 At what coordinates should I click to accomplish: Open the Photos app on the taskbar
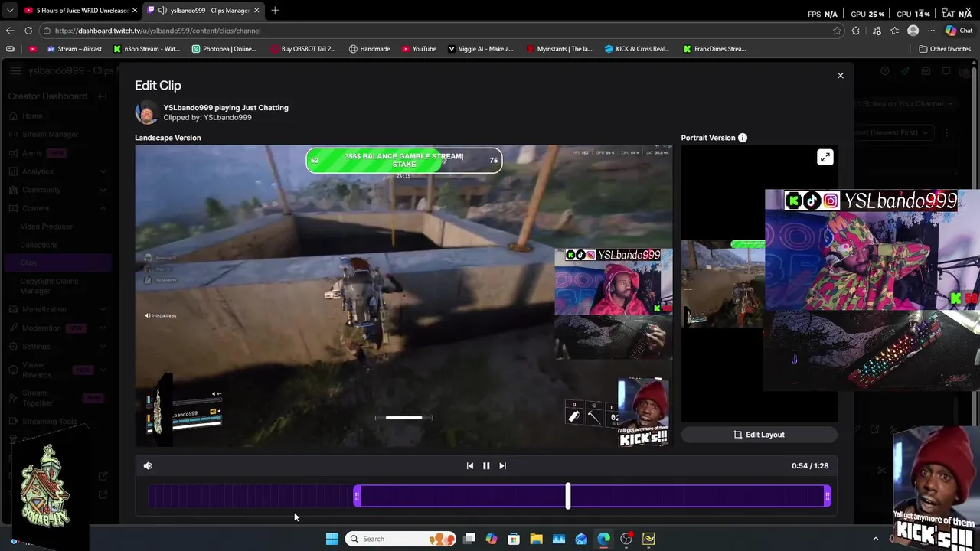(x=559, y=539)
